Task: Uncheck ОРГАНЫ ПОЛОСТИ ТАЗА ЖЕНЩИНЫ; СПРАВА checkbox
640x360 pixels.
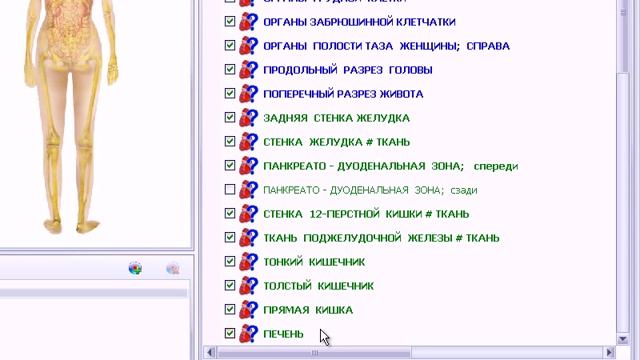Action: (230, 45)
